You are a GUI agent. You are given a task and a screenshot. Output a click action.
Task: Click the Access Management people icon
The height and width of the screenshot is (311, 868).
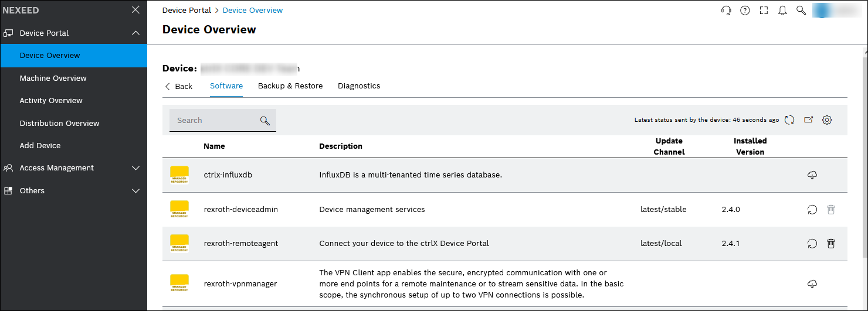(8, 168)
